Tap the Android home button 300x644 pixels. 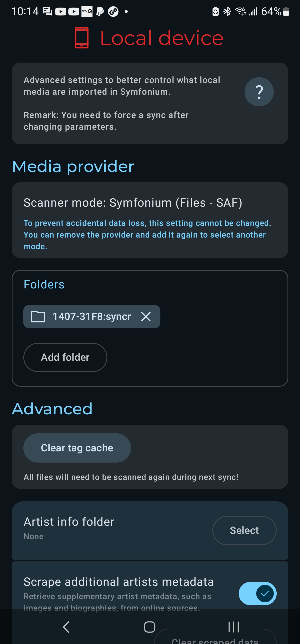[x=149, y=627]
